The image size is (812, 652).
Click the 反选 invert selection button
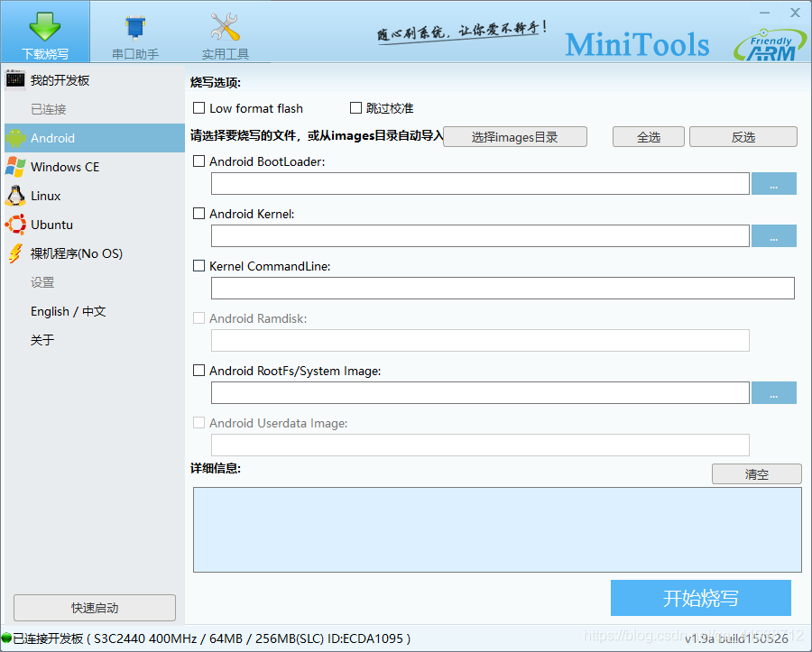743,136
